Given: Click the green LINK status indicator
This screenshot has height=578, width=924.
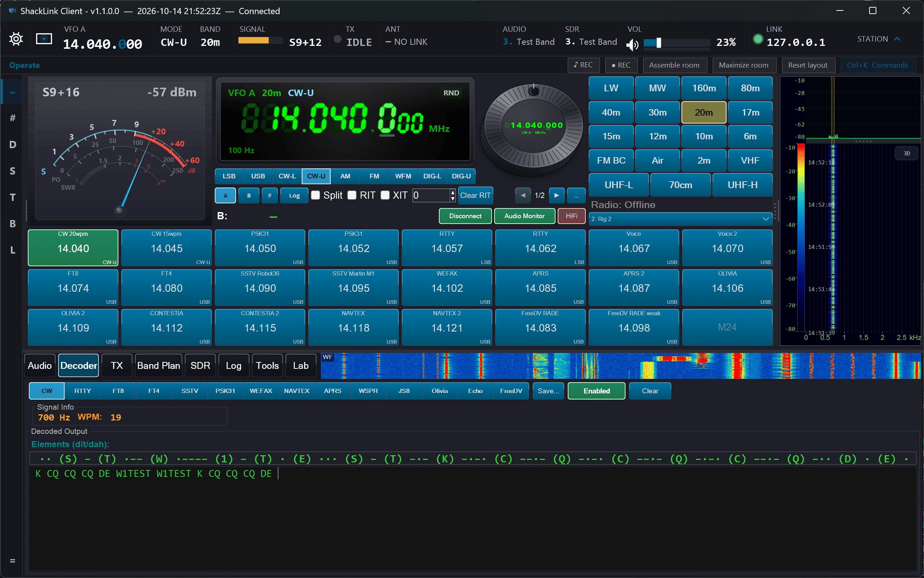Looking at the screenshot, I should tap(758, 39).
